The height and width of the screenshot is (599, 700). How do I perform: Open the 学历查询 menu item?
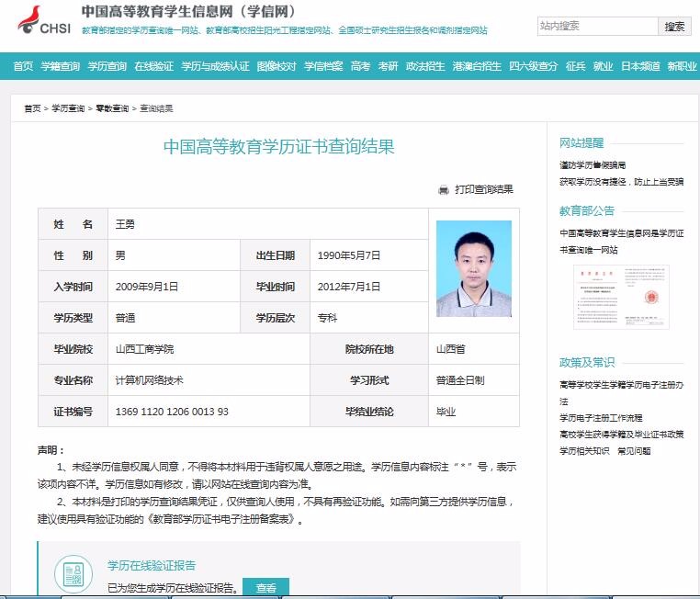[x=107, y=66]
